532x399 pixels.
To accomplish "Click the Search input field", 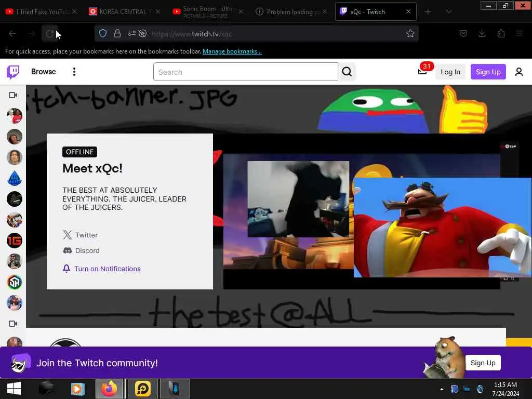I will point(246,72).
